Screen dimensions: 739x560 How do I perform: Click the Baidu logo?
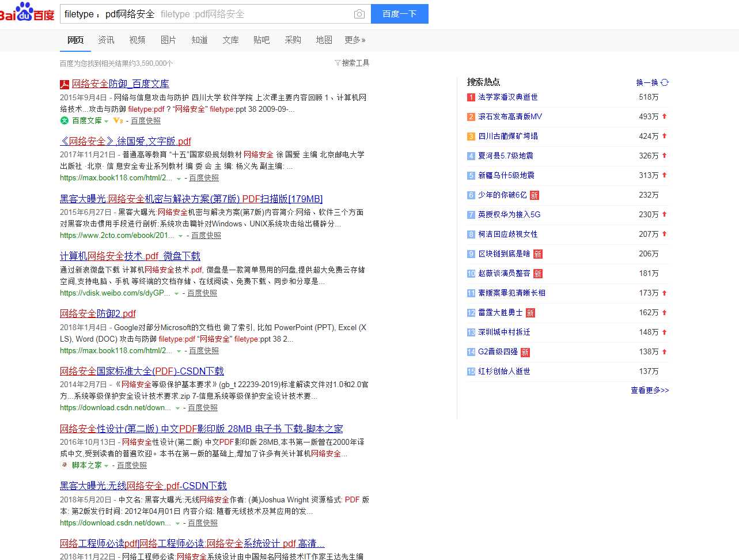pyautogui.click(x=26, y=12)
